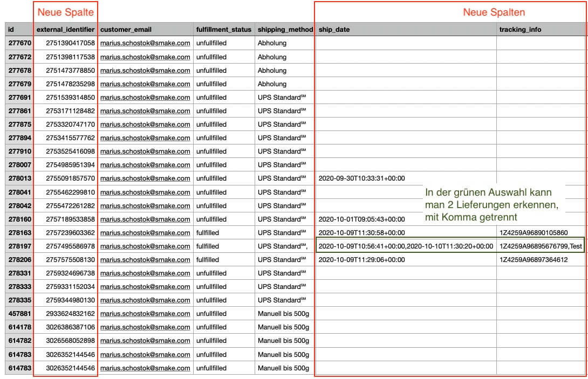This screenshot has height=379, width=588.
Task: Select tracking cell 1Z4259A96895676799,Test
Action: [x=541, y=246]
